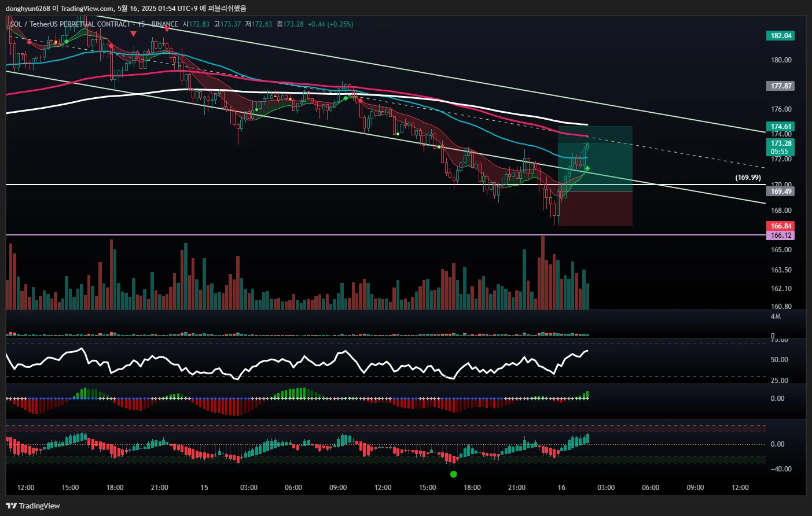812x516 pixels.
Task: Click the donghyun6268 username in the header
Action: click(28, 8)
